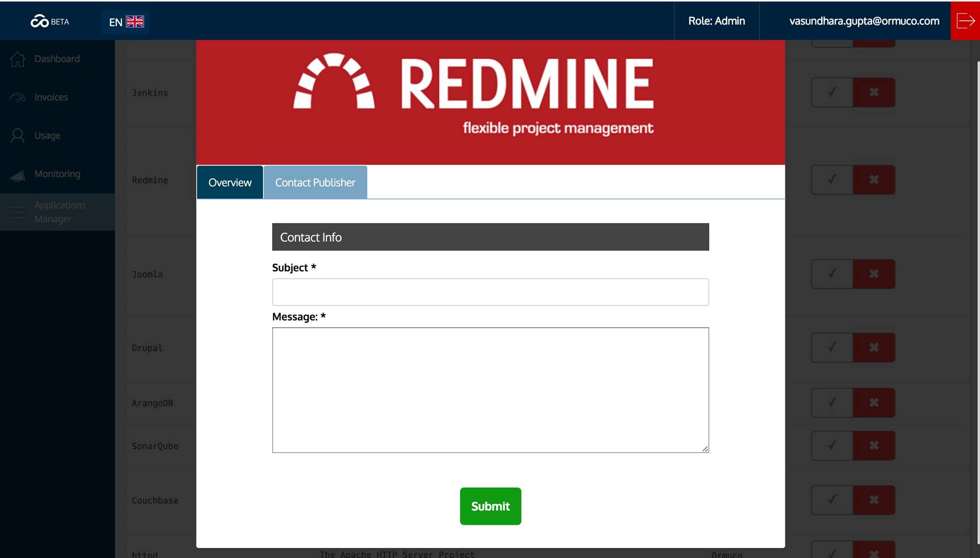Click the Subject * field label

[x=294, y=268]
